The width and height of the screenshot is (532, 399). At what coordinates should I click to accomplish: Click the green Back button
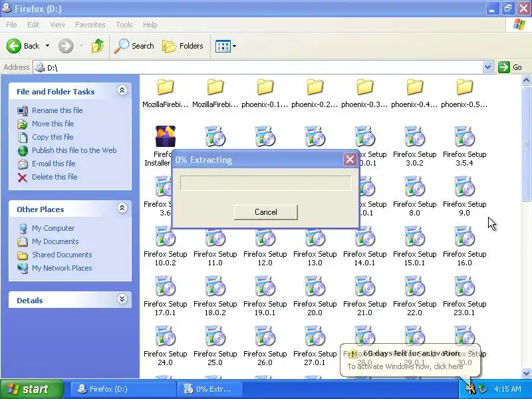(23, 46)
